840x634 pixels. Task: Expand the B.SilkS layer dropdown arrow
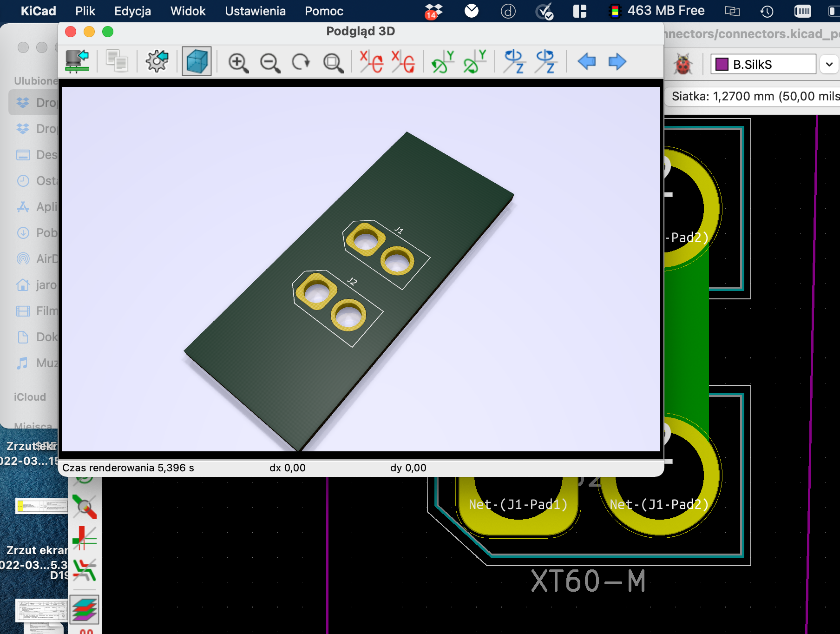point(829,65)
